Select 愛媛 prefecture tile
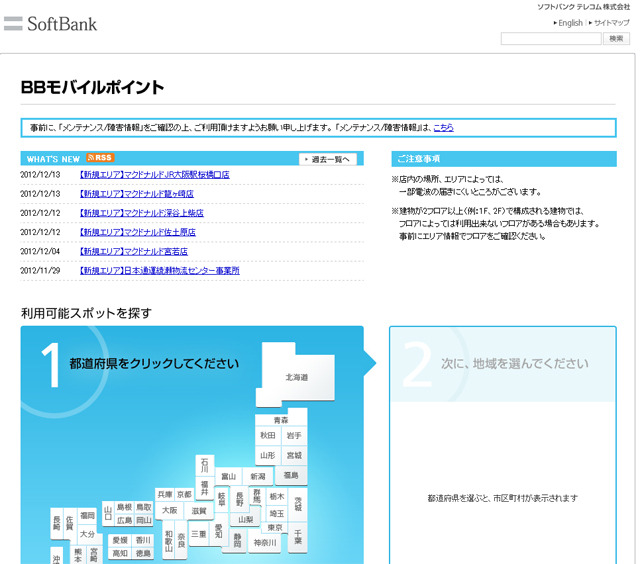 click(120, 540)
